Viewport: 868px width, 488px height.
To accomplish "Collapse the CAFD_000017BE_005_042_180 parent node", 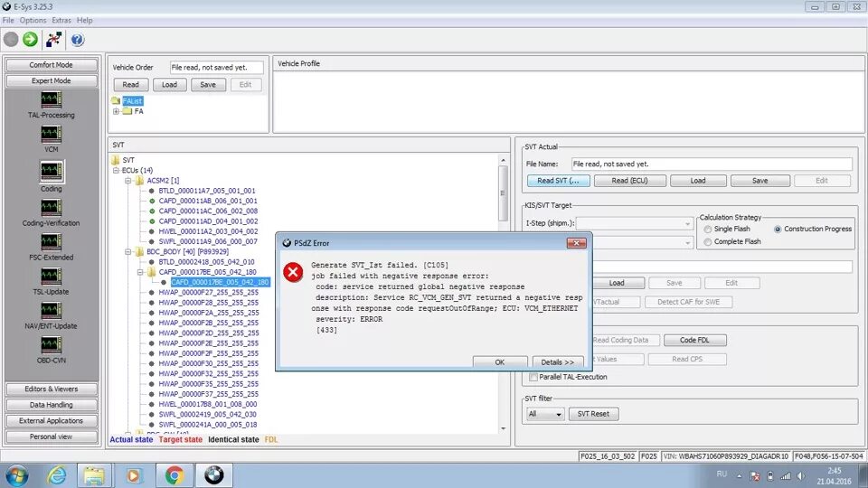I will (x=140, y=272).
